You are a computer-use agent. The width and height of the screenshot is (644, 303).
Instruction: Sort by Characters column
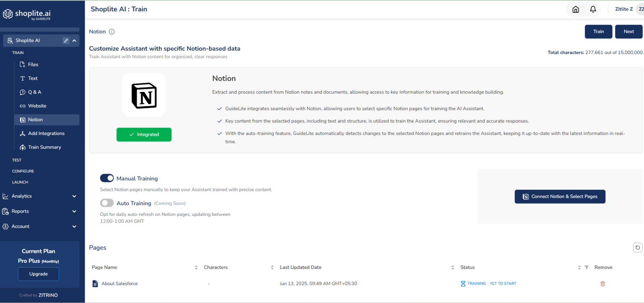(x=272, y=268)
